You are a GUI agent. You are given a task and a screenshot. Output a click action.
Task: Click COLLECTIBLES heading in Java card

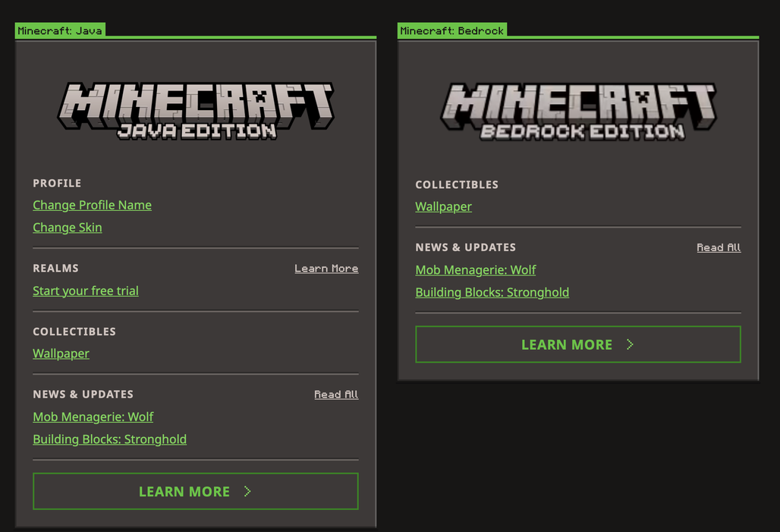(74, 332)
